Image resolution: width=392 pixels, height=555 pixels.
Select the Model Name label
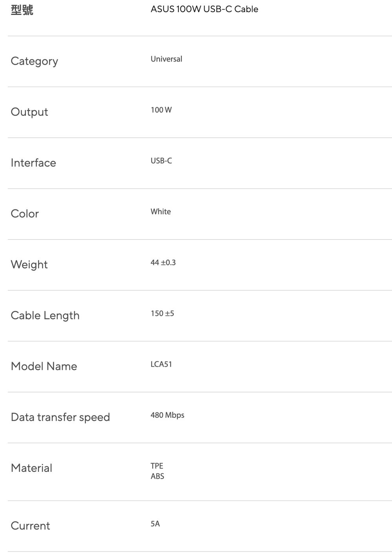tap(44, 366)
